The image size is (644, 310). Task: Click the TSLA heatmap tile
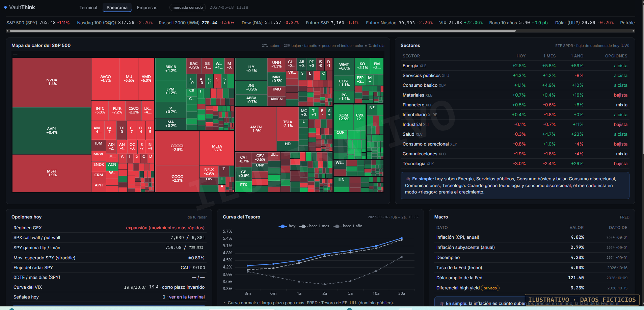288,124
